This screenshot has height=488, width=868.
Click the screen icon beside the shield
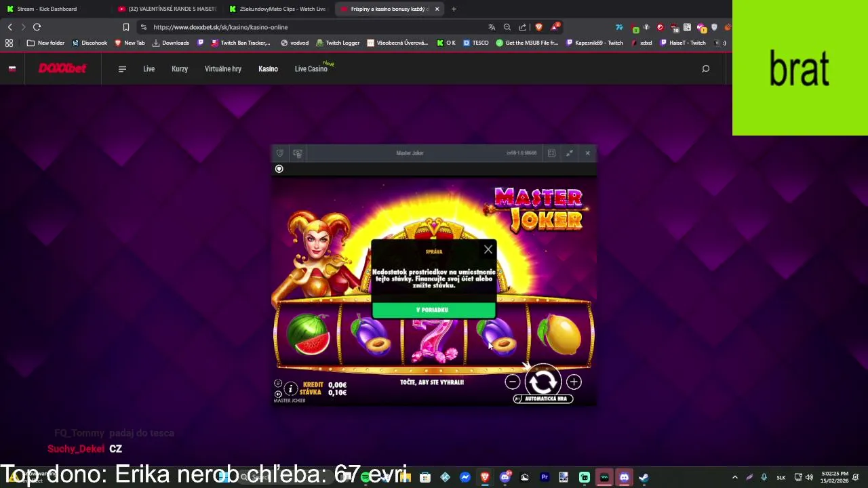tap(297, 153)
